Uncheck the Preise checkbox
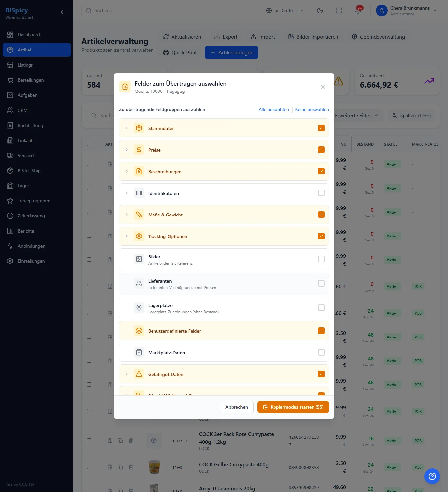The height and width of the screenshot is (492, 448). coord(321,150)
